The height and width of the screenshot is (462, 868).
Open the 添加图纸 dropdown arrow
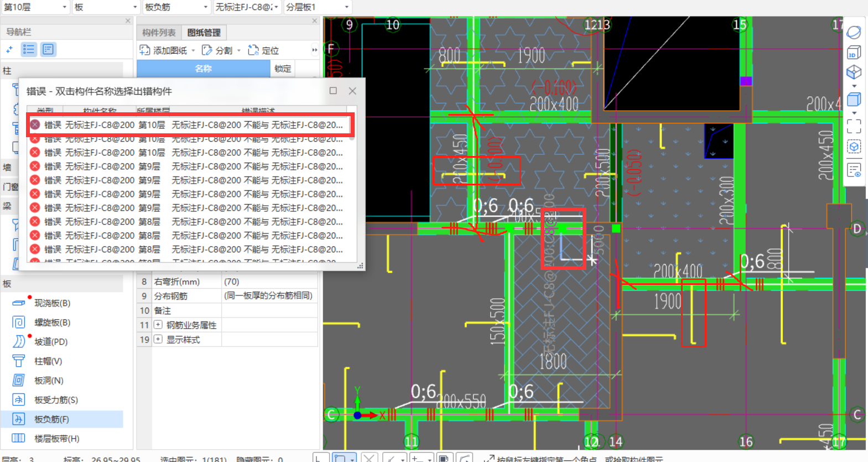(x=193, y=51)
